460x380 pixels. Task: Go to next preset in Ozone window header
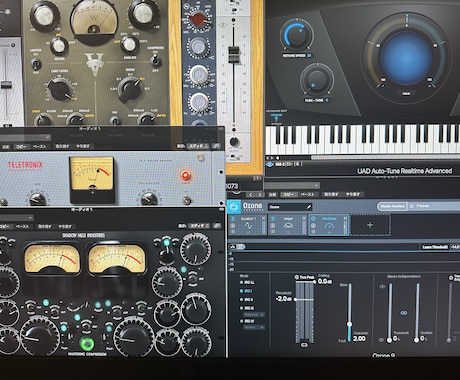point(259,194)
